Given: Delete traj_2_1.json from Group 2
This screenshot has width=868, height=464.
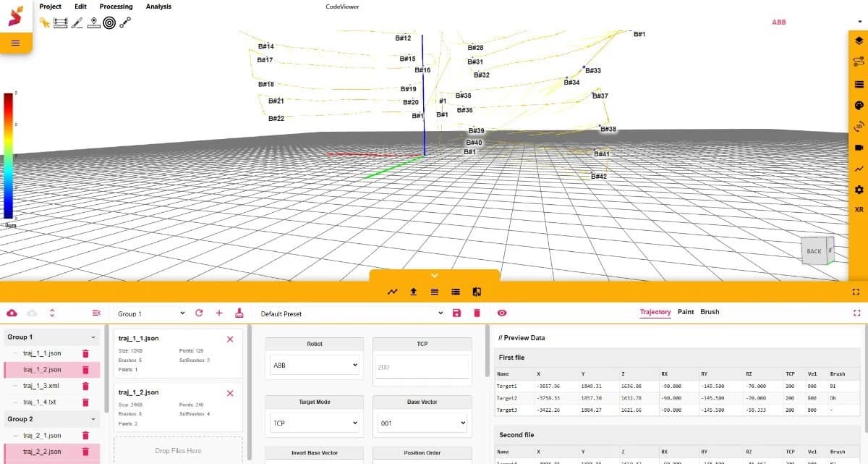Looking at the screenshot, I should [85, 436].
